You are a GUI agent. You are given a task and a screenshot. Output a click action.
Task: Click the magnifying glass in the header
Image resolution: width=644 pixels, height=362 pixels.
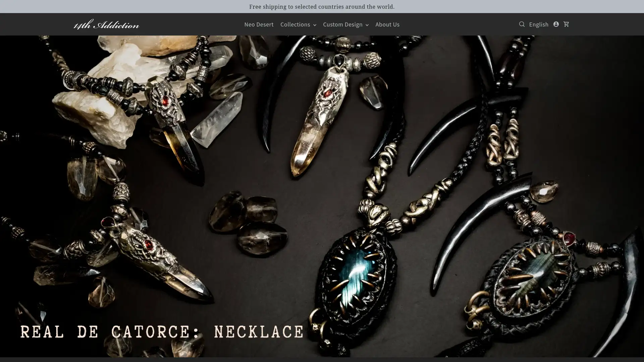coord(522,24)
